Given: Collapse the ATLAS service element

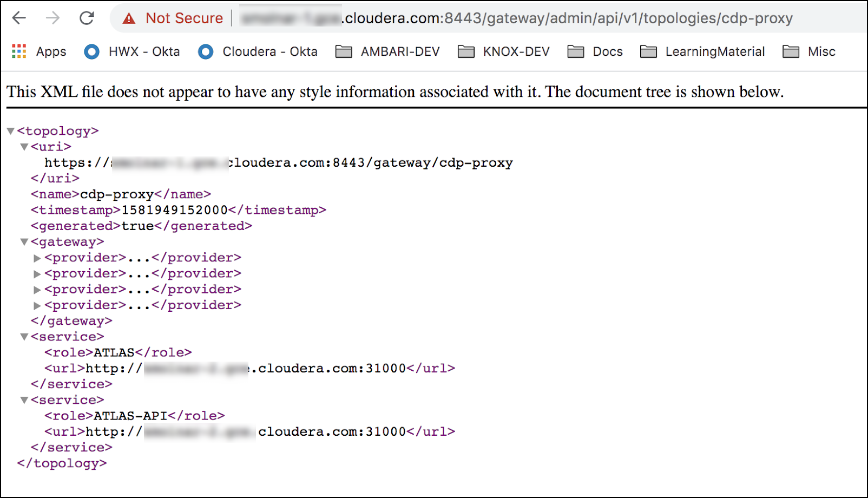Looking at the screenshot, I should (x=24, y=337).
